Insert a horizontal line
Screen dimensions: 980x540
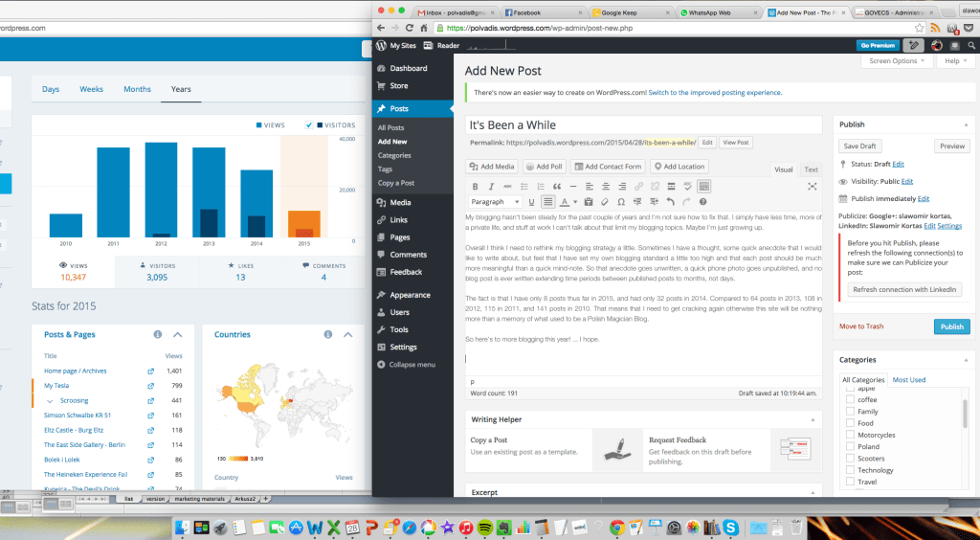573,187
